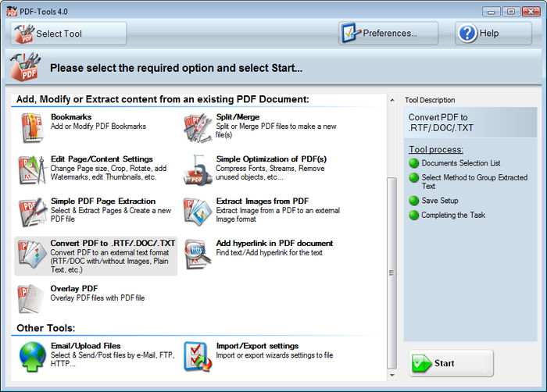
Task: Click the tool list vertical scrollbar thumb
Action: tap(392, 273)
